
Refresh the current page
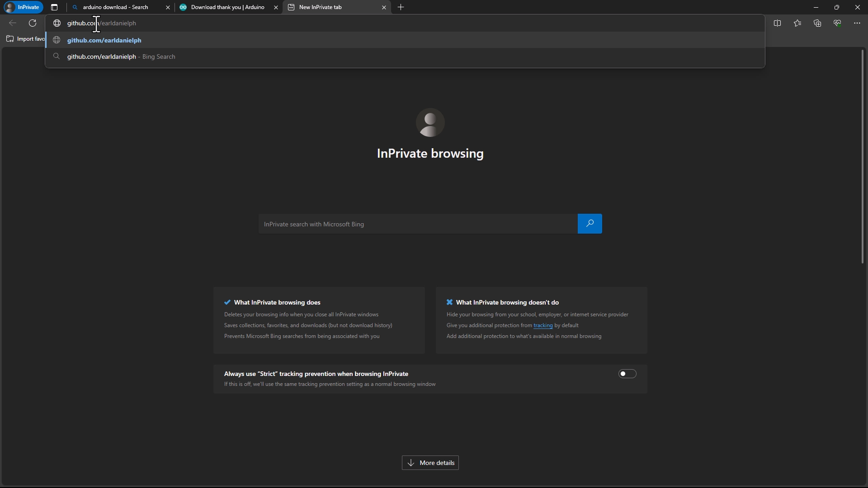click(x=33, y=23)
